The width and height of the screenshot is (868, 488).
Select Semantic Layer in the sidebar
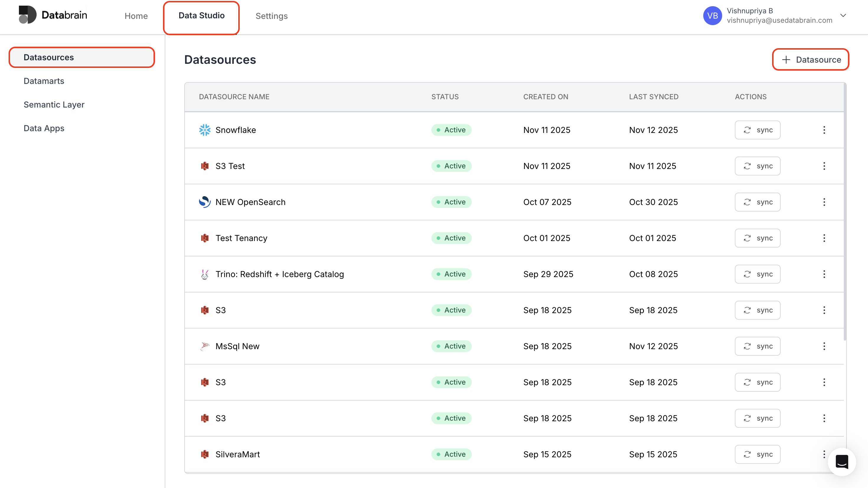(54, 105)
